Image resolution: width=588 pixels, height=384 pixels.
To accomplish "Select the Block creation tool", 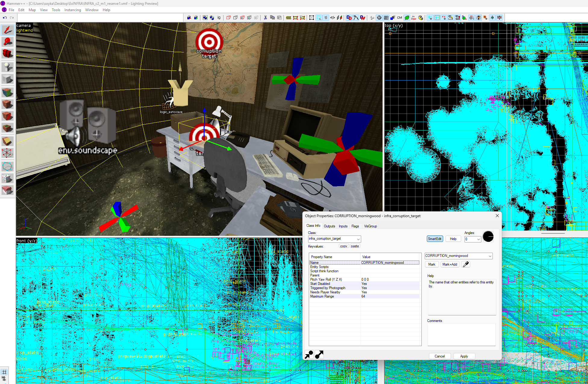I will coord(8,79).
